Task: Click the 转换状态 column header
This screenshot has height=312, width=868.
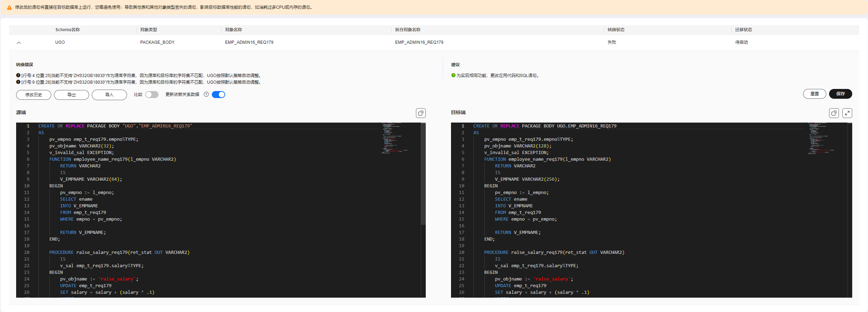Action: [616, 30]
